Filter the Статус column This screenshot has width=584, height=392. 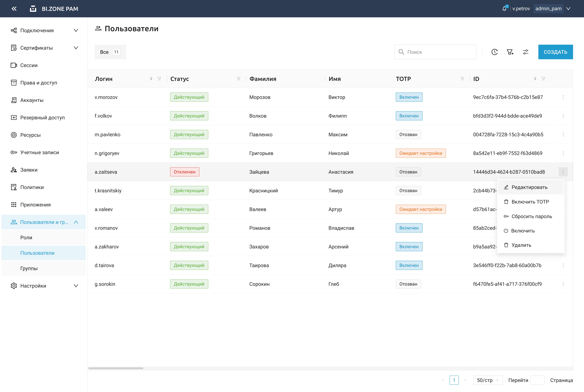tap(238, 79)
